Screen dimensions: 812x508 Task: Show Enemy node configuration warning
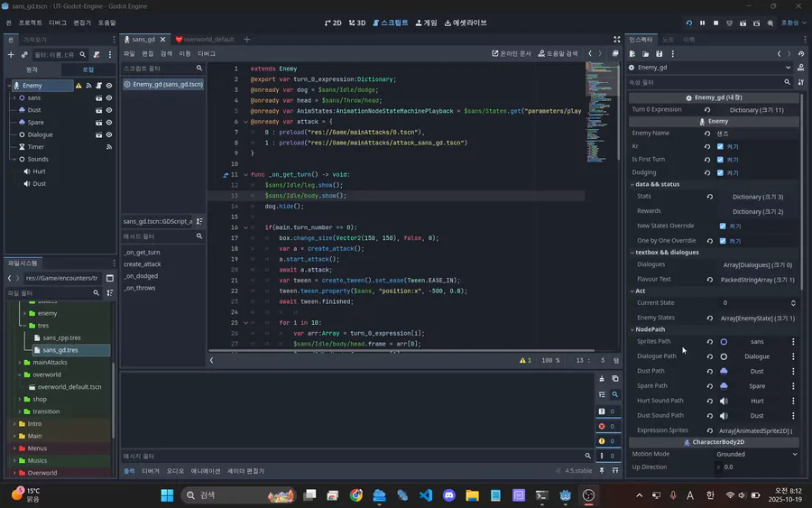(78, 86)
